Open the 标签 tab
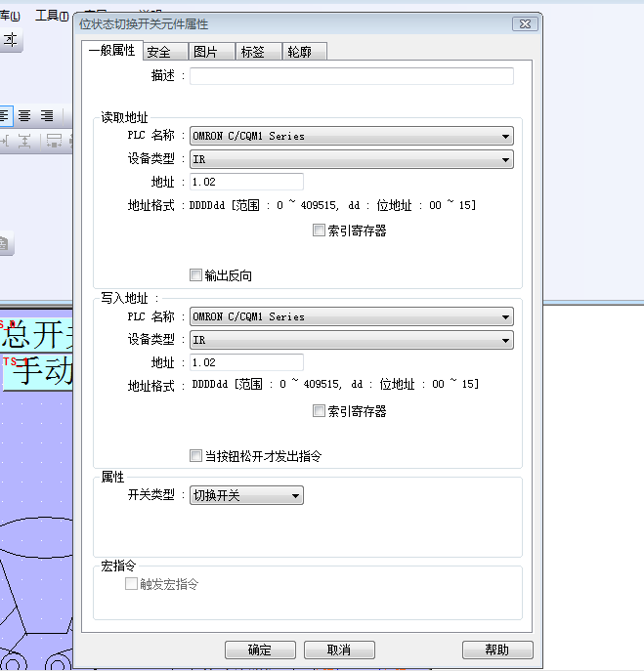Image resolution: width=644 pixels, height=671 pixels. click(252, 52)
